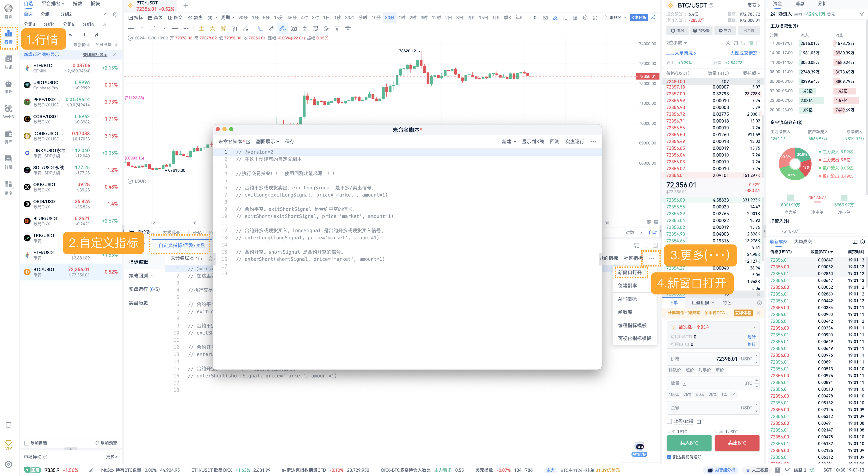
Task: Select 函数库 from the more menu
Action: point(625,312)
